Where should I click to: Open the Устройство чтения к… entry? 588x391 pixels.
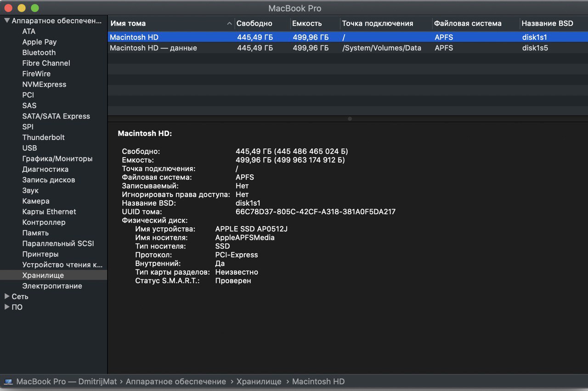62,265
